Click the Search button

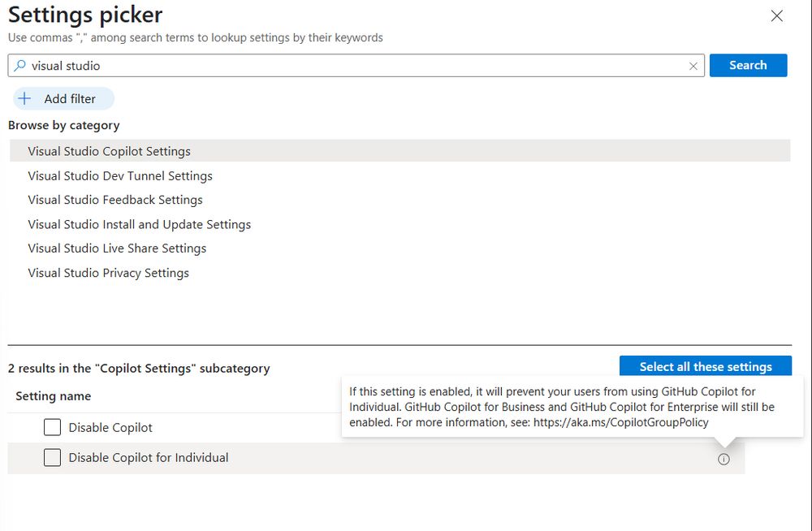[748, 65]
